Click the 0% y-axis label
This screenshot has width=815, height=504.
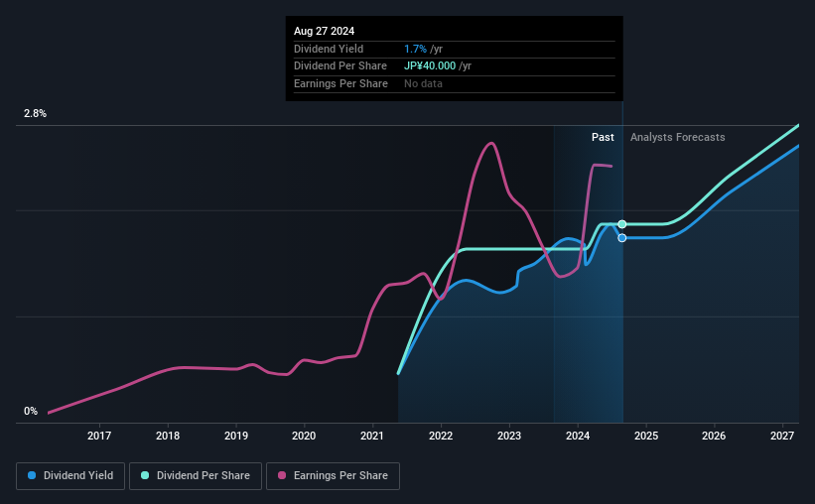[31, 412]
